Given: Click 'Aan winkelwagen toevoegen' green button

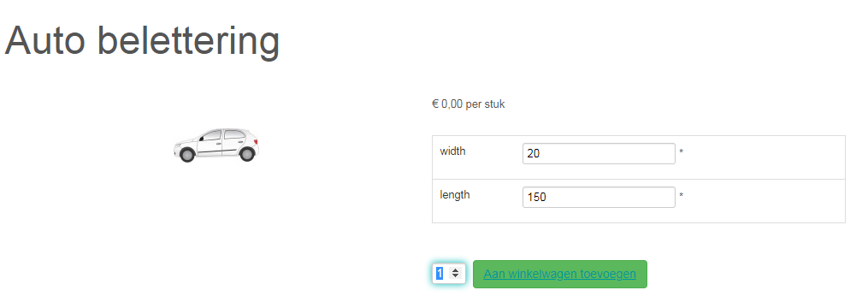Looking at the screenshot, I should tap(559, 274).
